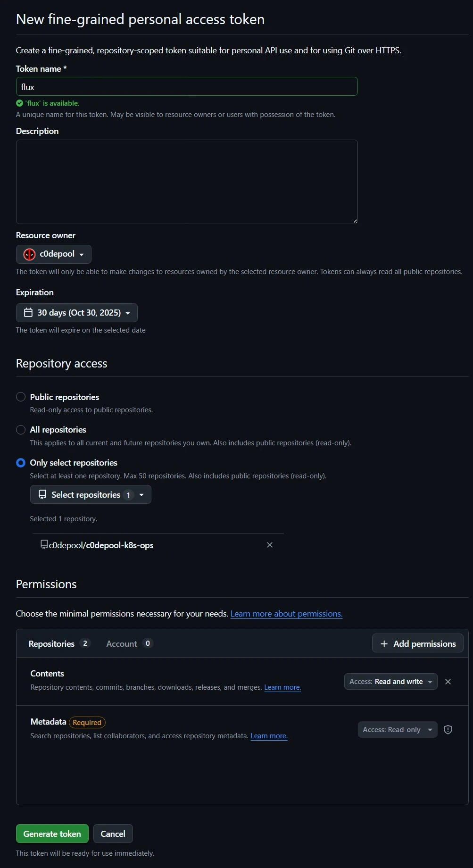Open Learn more about permissions link

(286, 614)
